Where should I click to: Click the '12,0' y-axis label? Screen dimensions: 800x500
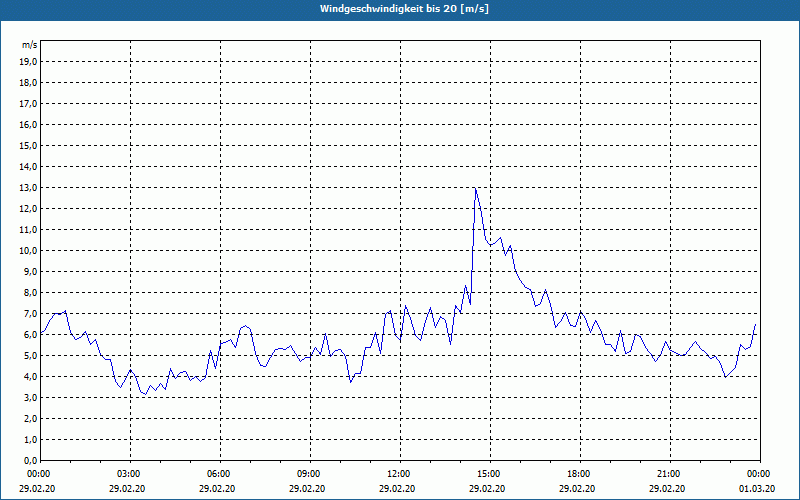pyautogui.click(x=29, y=209)
